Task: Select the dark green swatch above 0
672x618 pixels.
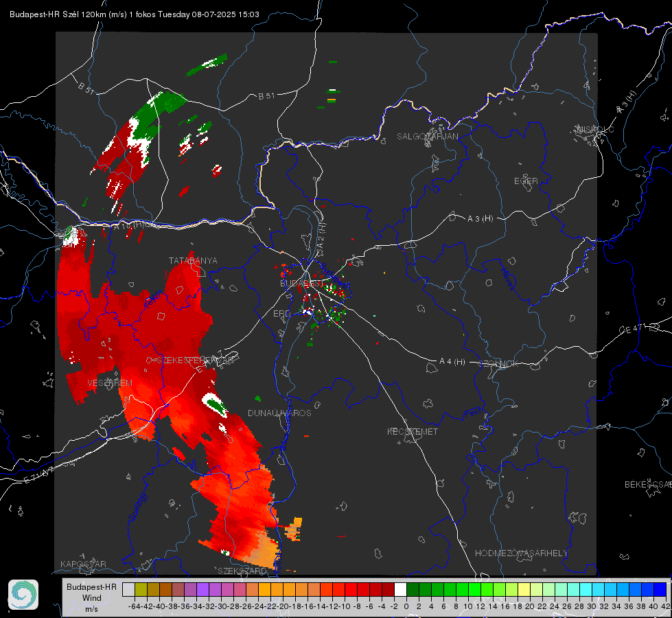Action: click(x=413, y=589)
